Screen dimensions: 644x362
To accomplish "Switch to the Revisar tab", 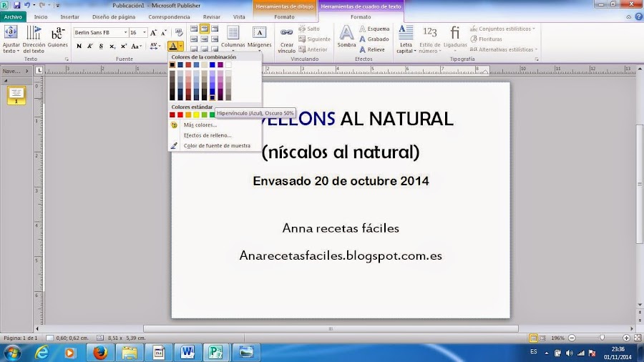I will coord(212,17).
